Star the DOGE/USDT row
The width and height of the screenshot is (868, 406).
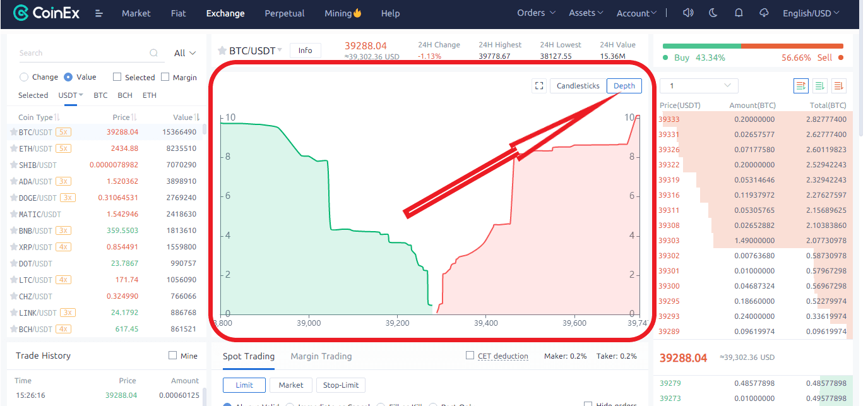click(x=13, y=198)
